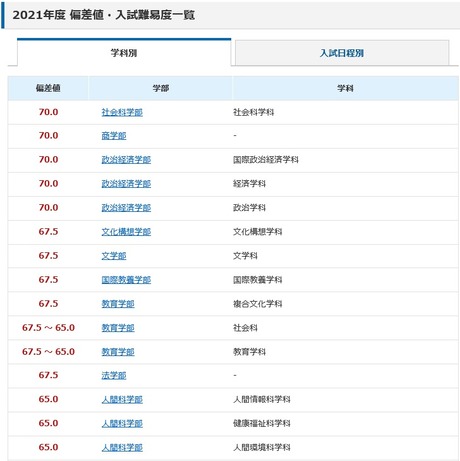Click the 67.5 value in 法学部 row
Screen dimensions: 460x461
(x=48, y=375)
